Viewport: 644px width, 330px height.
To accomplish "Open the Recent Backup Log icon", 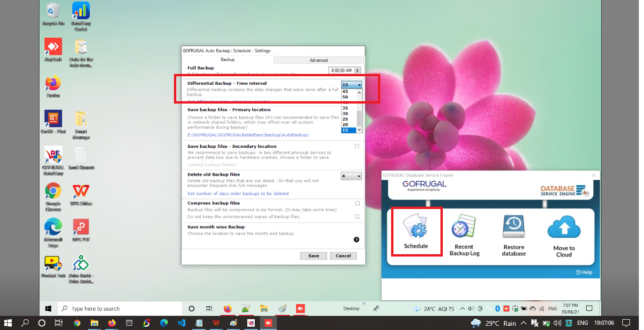I will tap(464, 235).
